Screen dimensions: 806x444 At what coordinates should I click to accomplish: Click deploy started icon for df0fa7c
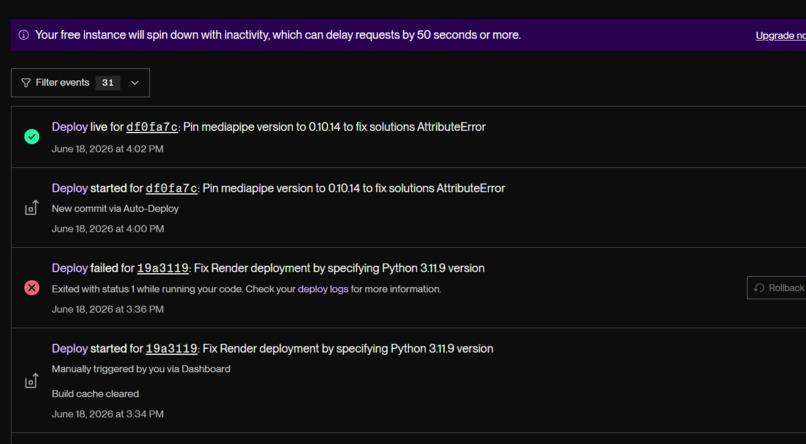pos(32,208)
